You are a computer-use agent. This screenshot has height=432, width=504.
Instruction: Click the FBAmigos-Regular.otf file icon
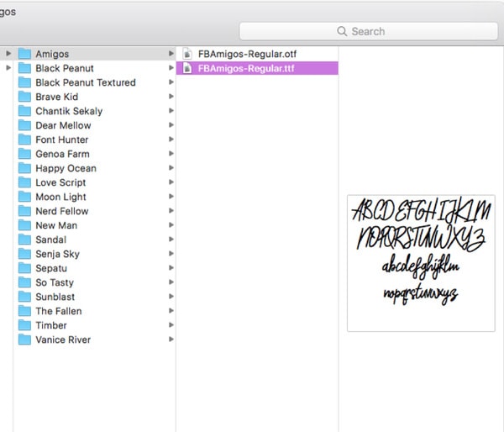188,54
